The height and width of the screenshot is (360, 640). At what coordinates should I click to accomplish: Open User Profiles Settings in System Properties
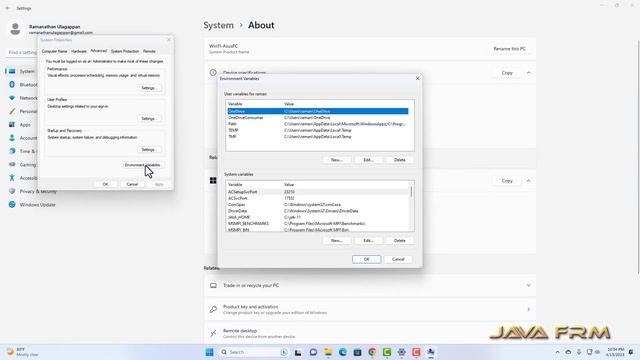click(x=149, y=118)
